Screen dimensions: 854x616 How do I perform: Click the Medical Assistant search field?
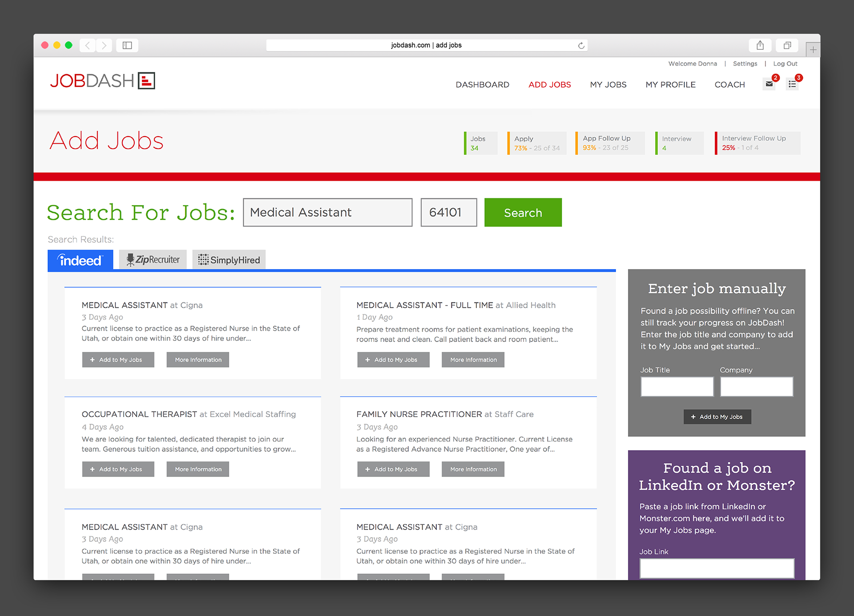[x=328, y=212]
